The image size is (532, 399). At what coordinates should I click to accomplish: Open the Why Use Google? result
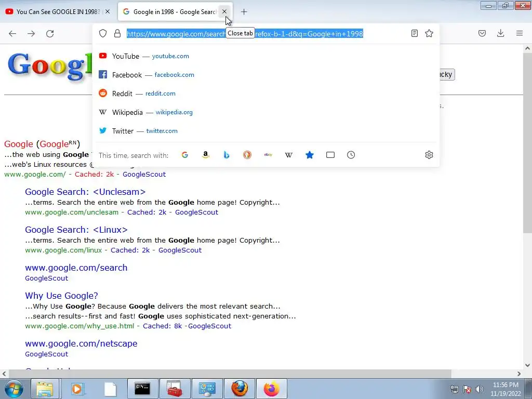pos(61,296)
